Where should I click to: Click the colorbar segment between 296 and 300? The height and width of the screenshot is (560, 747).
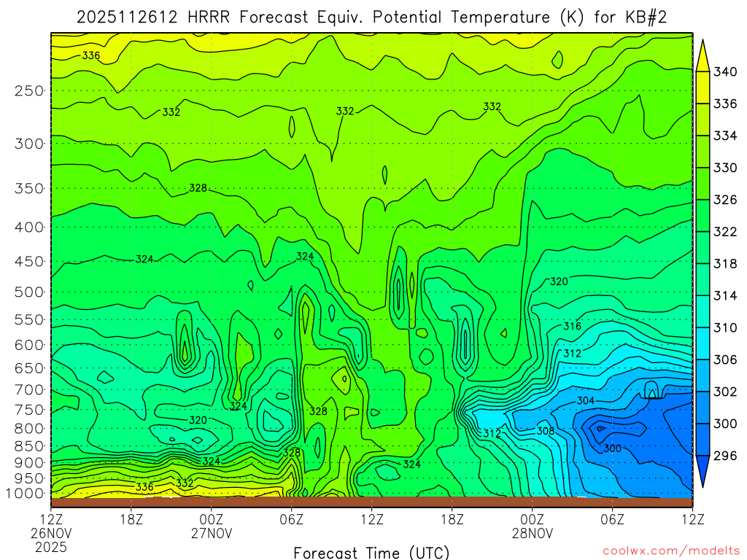703,440
